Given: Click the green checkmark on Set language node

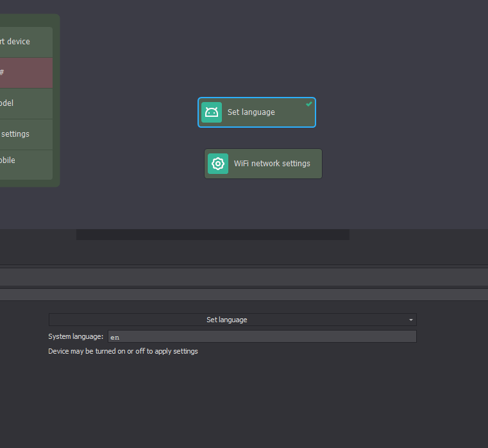Looking at the screenshot, I should tap(308, 104).
